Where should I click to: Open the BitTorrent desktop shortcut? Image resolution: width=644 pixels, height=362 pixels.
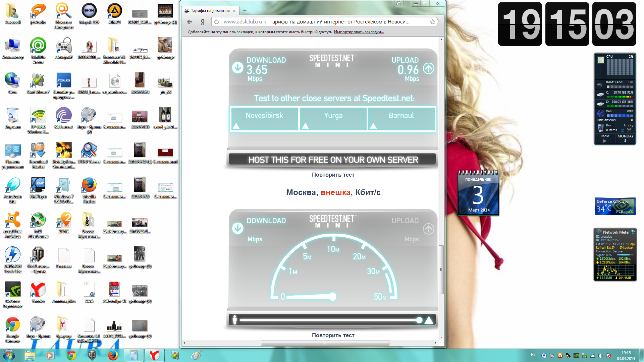click(63, 118)
